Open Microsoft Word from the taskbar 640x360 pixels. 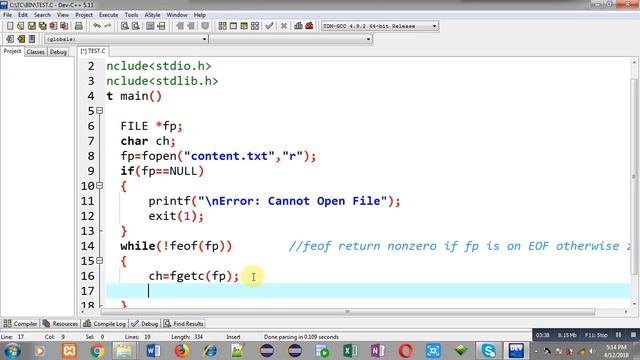click(153, 351)
